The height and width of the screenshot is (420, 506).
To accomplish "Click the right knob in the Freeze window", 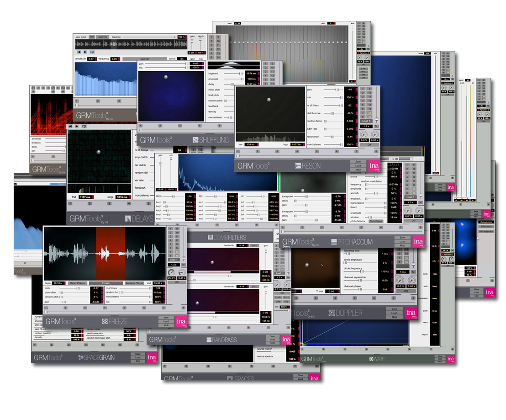I will pyautogui.click(x=182, y=272).
